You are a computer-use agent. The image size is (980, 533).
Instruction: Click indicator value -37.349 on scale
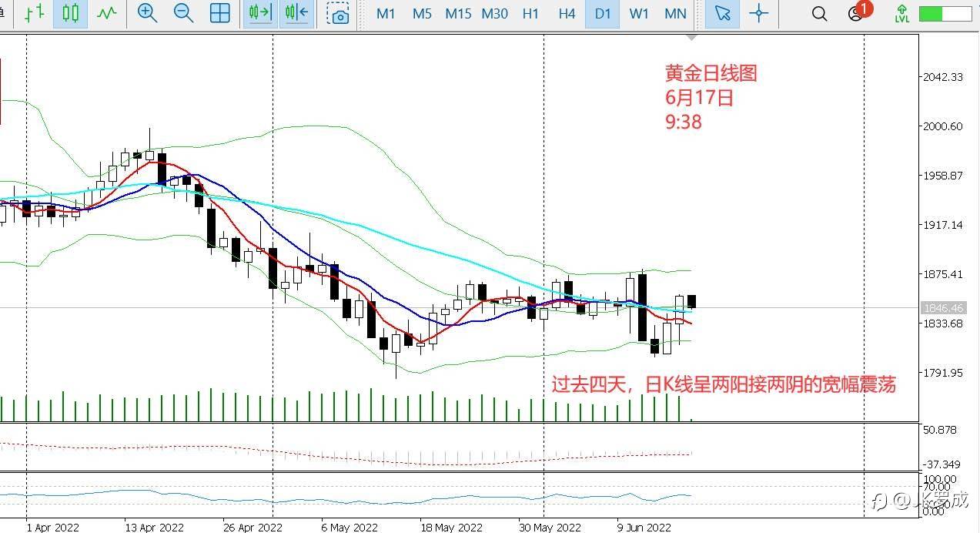pos(942,464)
